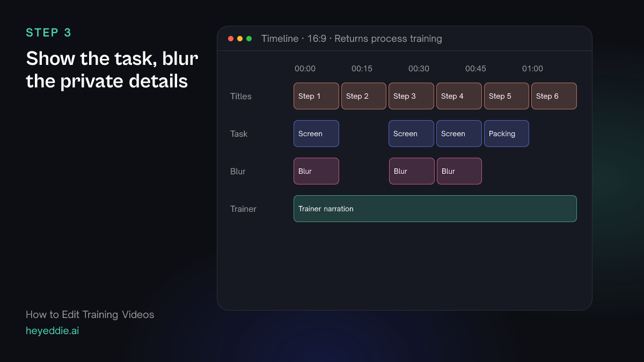The height and width of the screenshot is (362, 644).
Task: Click the 'How to Edit Training Videos' text
Action: [90, 315]
